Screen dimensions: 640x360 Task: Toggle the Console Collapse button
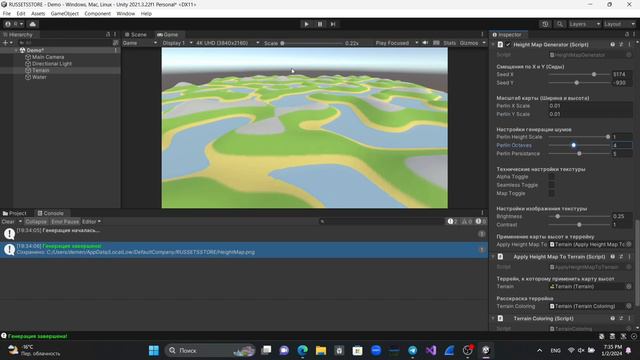click(x=36, y=222)
